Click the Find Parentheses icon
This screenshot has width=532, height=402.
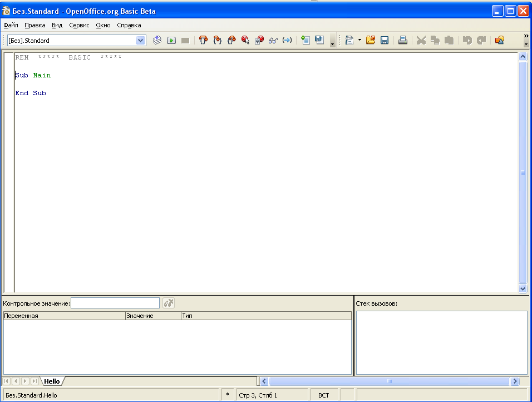[287, 41]
